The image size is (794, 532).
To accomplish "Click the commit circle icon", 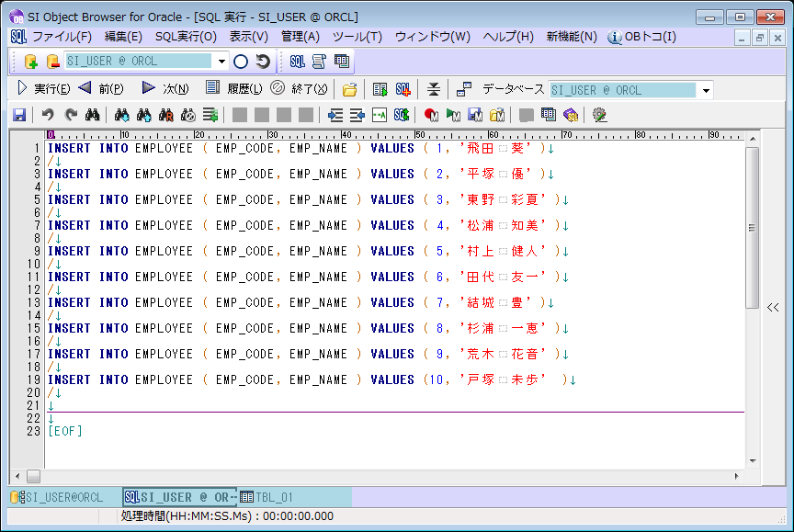I will pos(241,62).
